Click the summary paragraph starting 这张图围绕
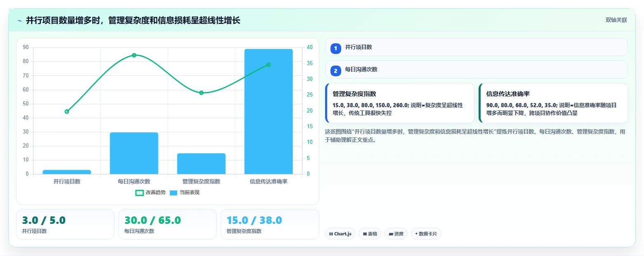The height and width of the screenshot is (256, 644). coord(475,136)
